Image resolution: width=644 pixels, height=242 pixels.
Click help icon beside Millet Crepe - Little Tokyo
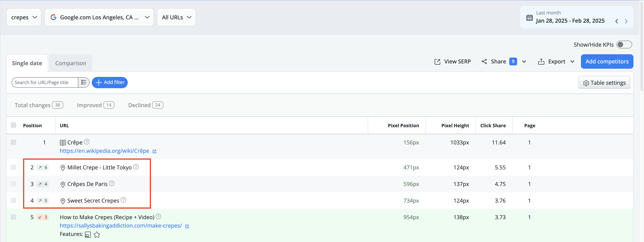coord(136,167)
